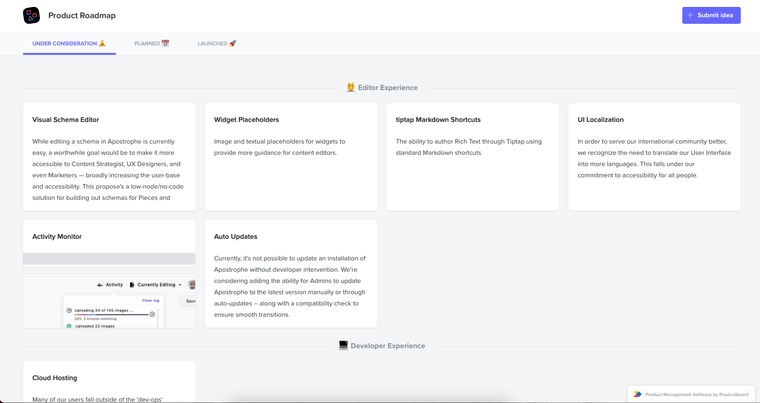Click the tiptap Markdown Shortcuts description
The width and height of the screenshot is (760, 403).
point(469,147)
